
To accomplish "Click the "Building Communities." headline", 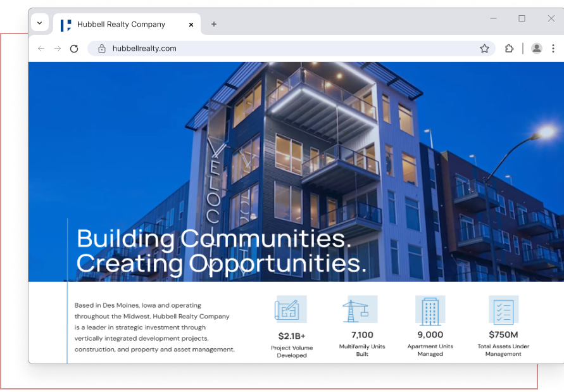I will (x=214, y=239).
